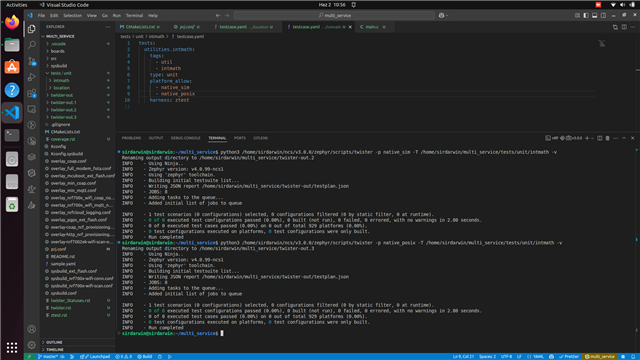The width and height of the screenshot is (640, 360).
Task: Toggle bottom panel visibility
Action: (x=594, y=16)
